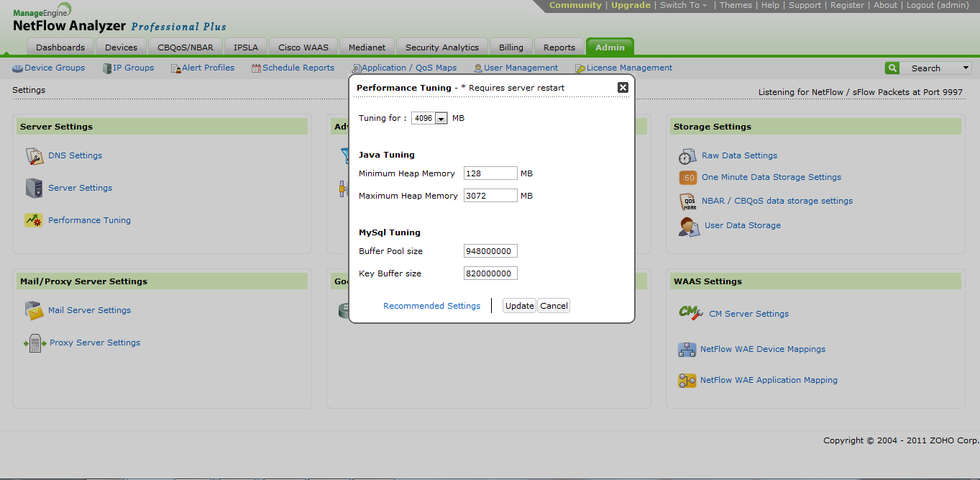
Task: Click the Upgrade link
Action: (x=631, y=5)
